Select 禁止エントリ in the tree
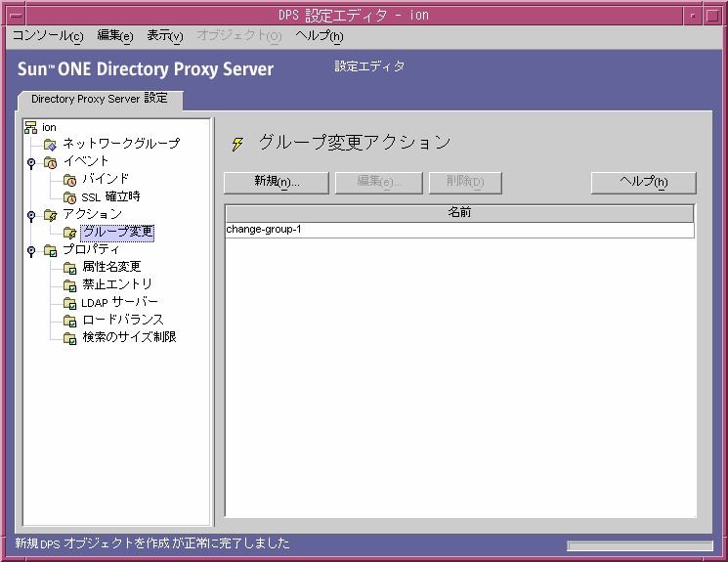 pyautogui.click(x=117, y=284)
